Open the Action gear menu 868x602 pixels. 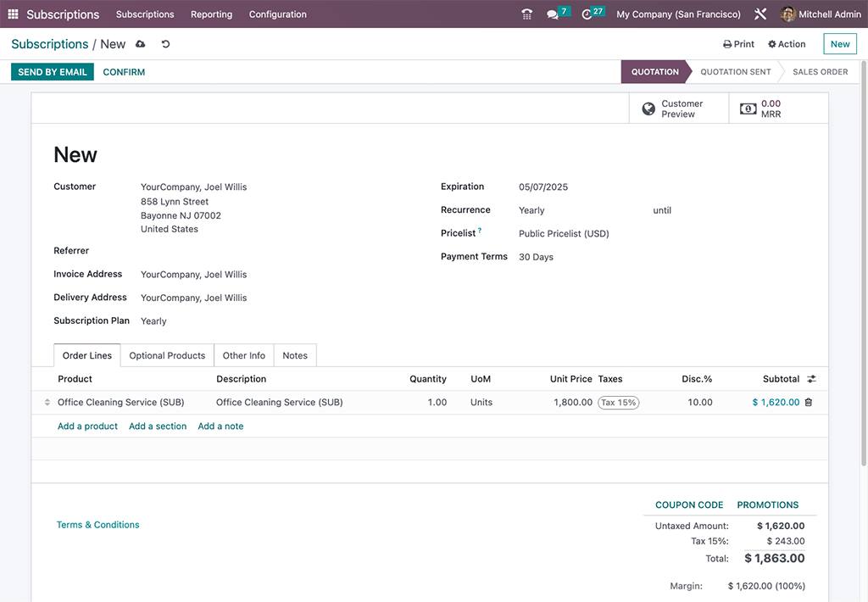(x=787, y=44)
